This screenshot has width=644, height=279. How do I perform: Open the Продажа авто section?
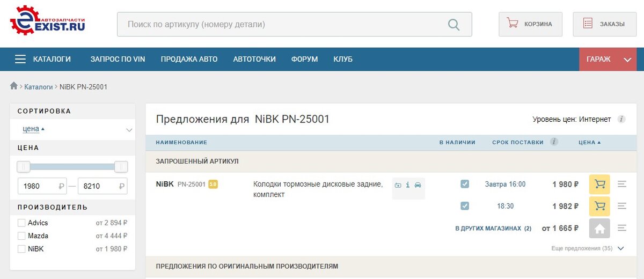tap(189, 59)
